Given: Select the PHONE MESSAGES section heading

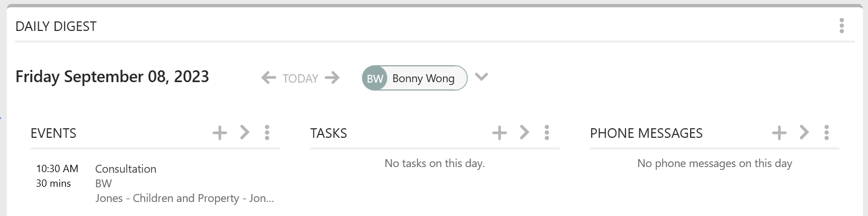Looking at the screenshot, I should coord(646,133).
